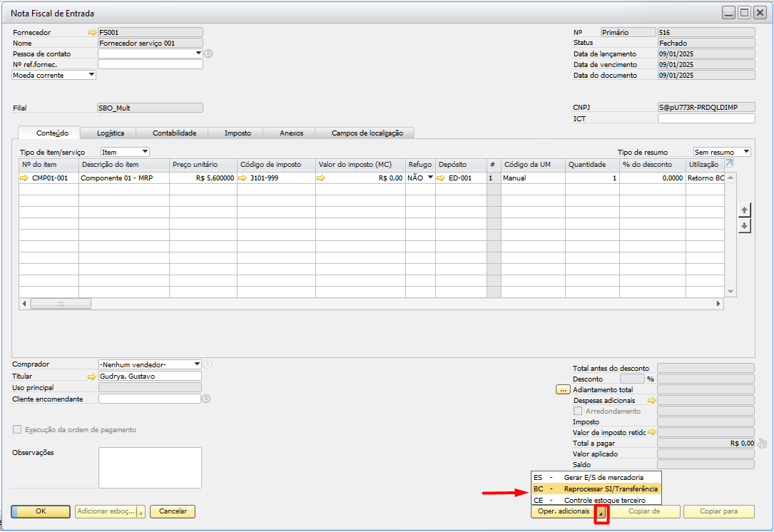Open Anexos tab
The image size is (774, 532).
click(x=291, y=133)
